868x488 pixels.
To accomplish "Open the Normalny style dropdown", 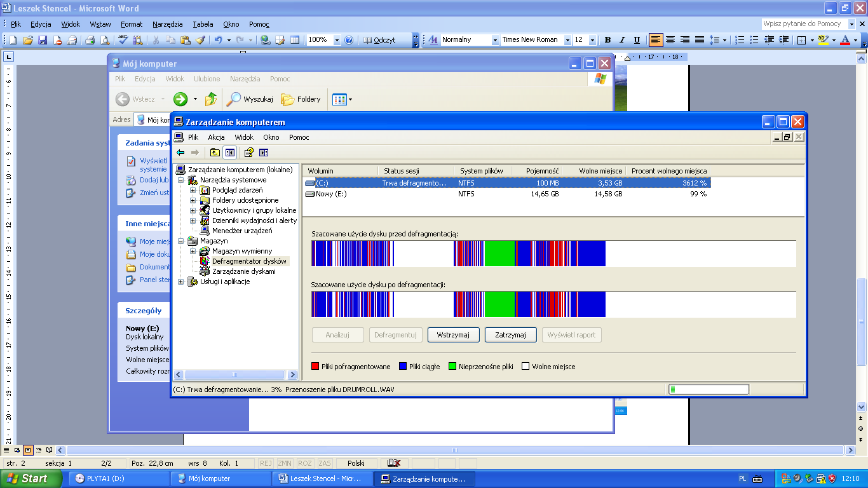I will 495,40.
